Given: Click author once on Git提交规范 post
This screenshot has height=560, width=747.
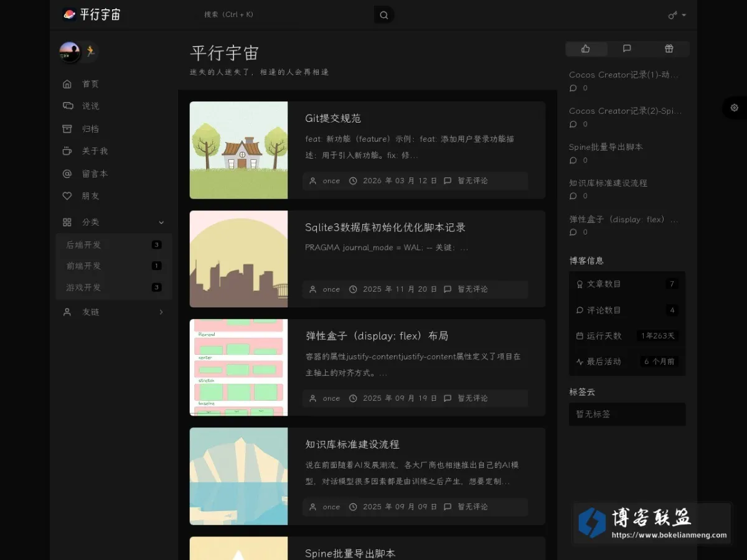Looking at the screenshot, I should pos(331,181).
